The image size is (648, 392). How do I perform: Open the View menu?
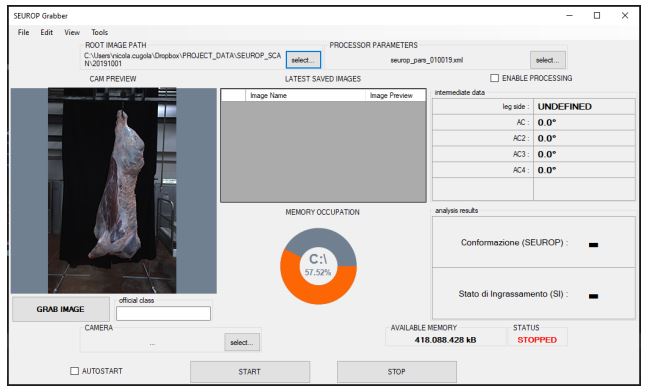(71, 32)
